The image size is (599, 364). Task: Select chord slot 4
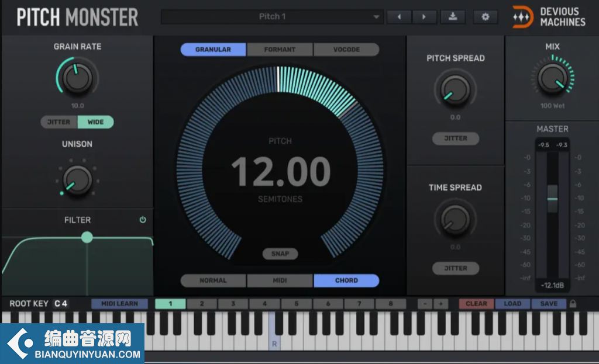pos(265,304)
